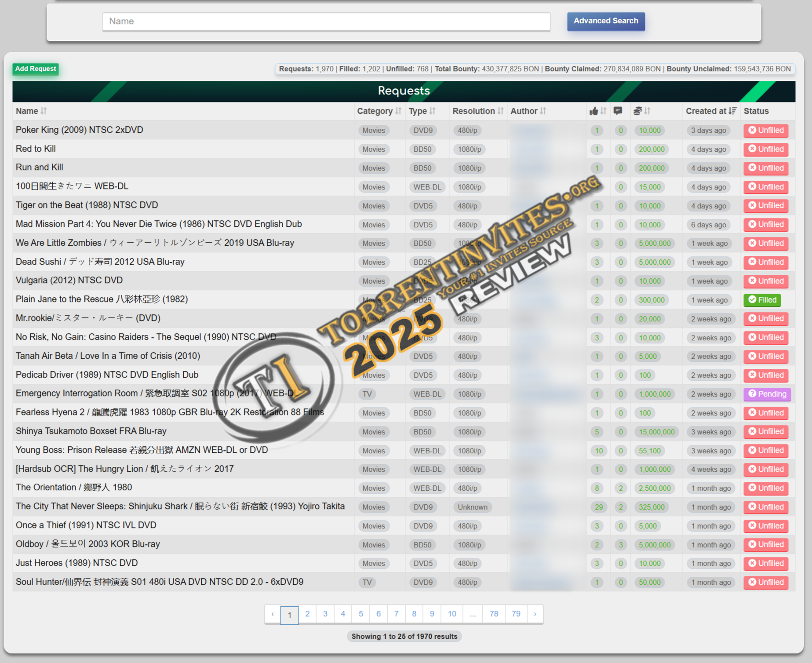Click the 325,000 bounty badge
This screenshot has width=812, height=663.
coord(652,507)
